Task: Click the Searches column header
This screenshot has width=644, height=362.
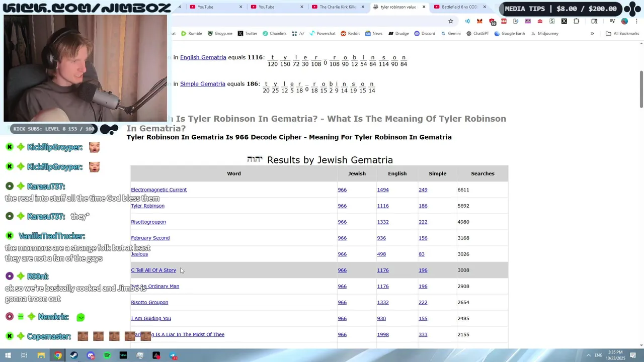Action: coord(482,173)
